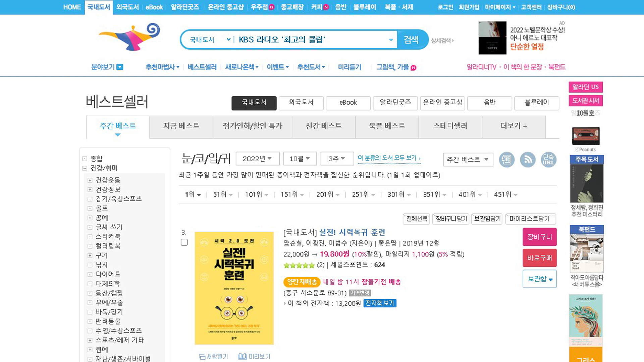Open the 10월 month dropdown

click(300, 159)
